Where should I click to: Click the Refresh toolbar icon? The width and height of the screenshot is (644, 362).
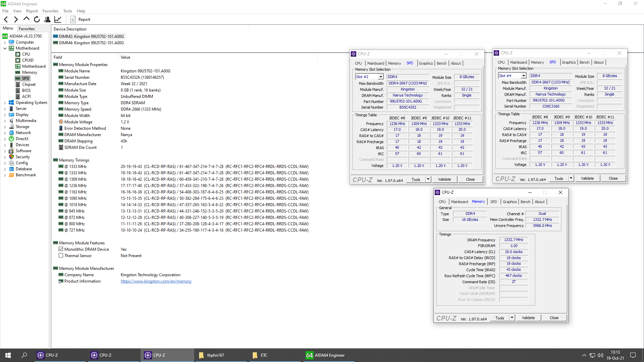pos(37,19)
